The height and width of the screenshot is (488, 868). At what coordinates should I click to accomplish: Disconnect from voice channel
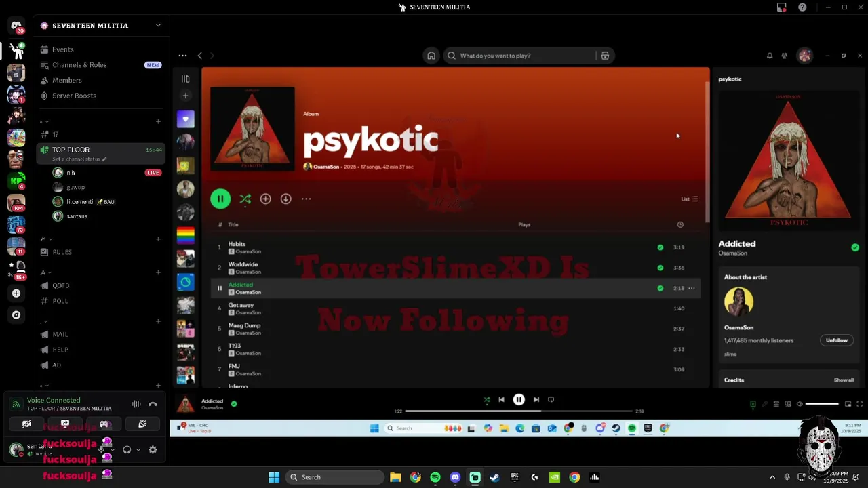pos(153,404)
